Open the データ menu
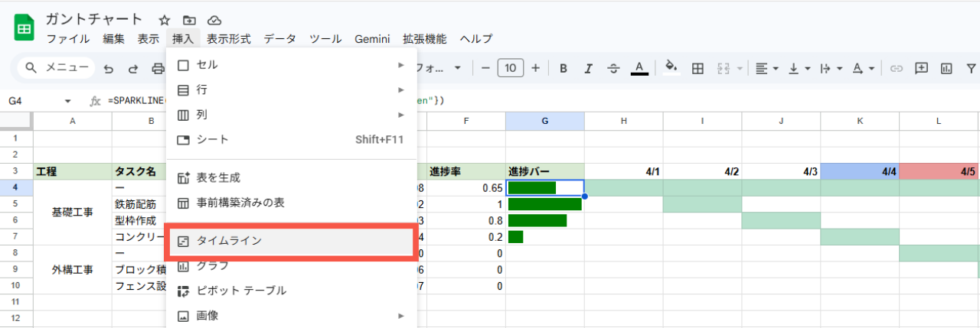980x328 pixels. pos(279,39)
